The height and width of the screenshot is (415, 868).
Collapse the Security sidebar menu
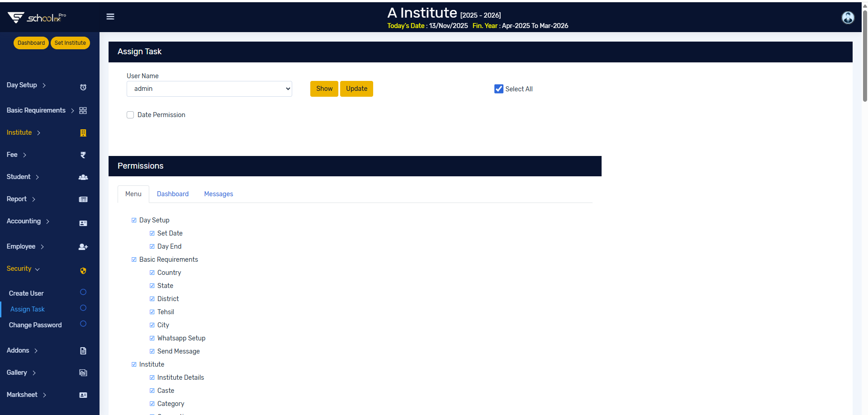[x=23, y=269]
